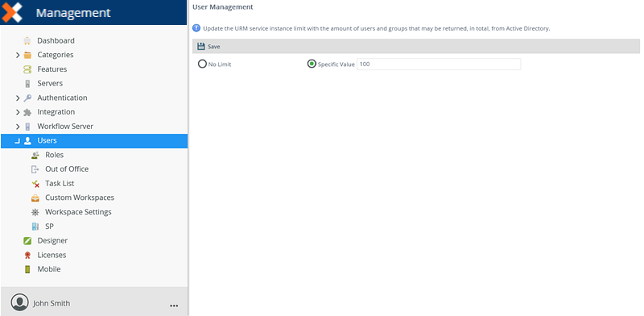The height and width of the screenshot is (316, 644).
Task: Click the Roles icon under Users
Action: click(x=35, y=155)
